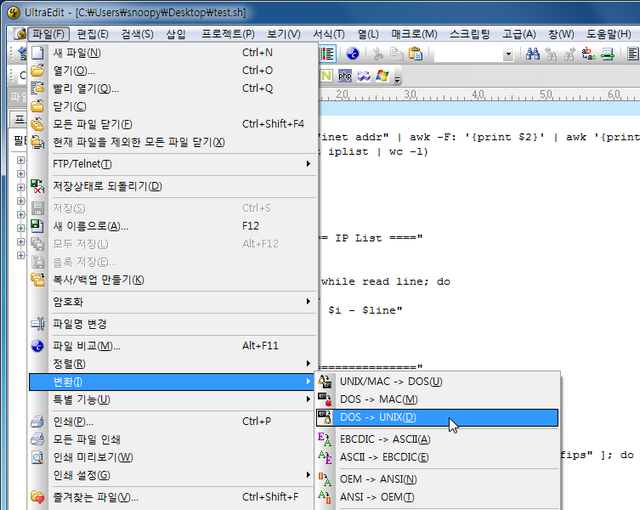This screenshot has width=640, height=510.
Task: Click the UltraEdit application title bar icon
Action: click(x=13, y=13)
